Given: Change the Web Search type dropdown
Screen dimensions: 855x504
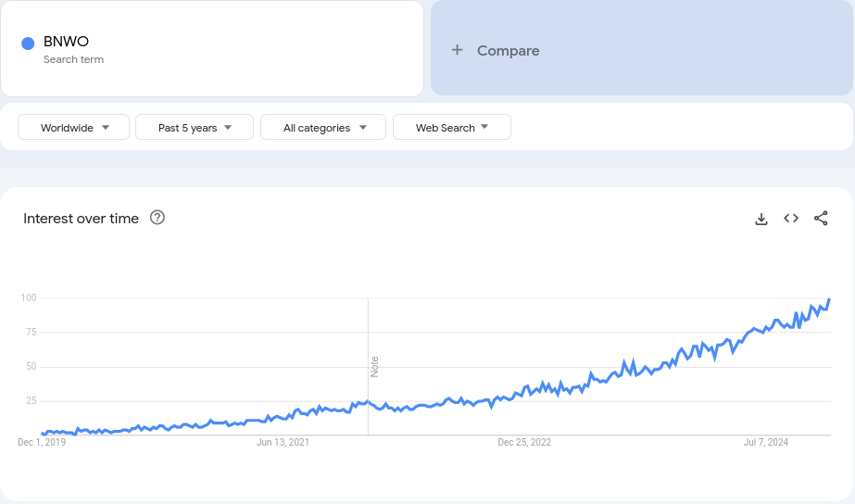Looking at the screenshot, I should [451, 128].
